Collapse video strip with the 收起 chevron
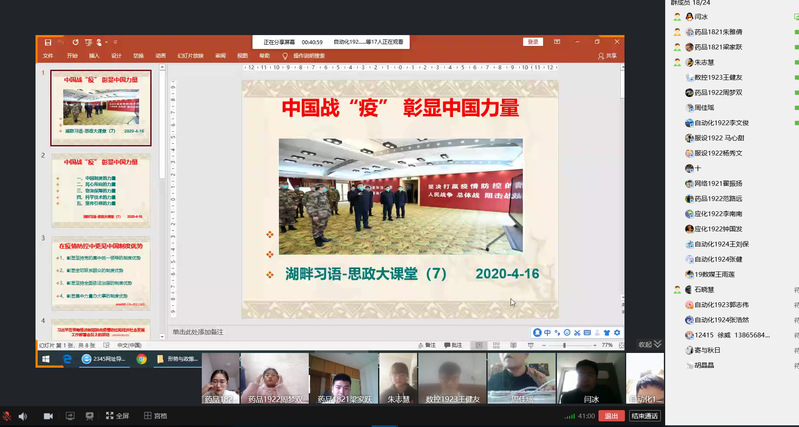This screenshot has height=427, width=799. point(650,344)
